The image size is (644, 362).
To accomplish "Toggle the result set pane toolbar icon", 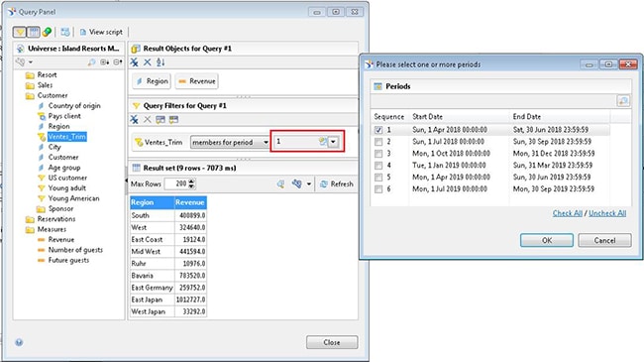I will click(34, 32).
